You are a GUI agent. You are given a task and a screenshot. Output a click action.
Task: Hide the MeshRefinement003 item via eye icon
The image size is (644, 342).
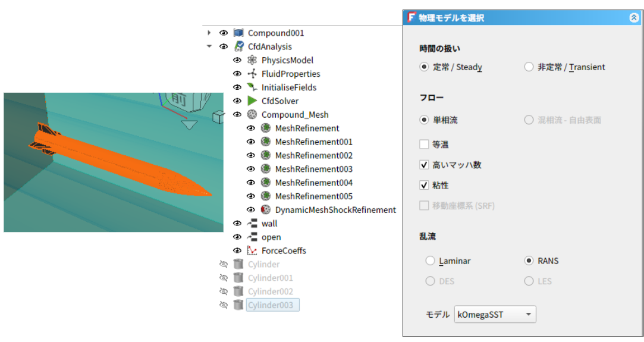click(x=250, y=170)
